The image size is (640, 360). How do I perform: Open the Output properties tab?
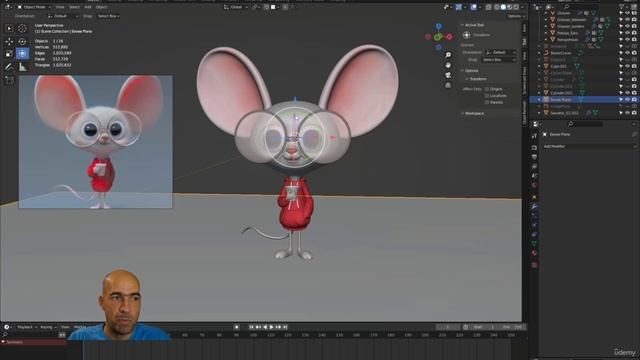pyautogui.click(x=534, y=157)
